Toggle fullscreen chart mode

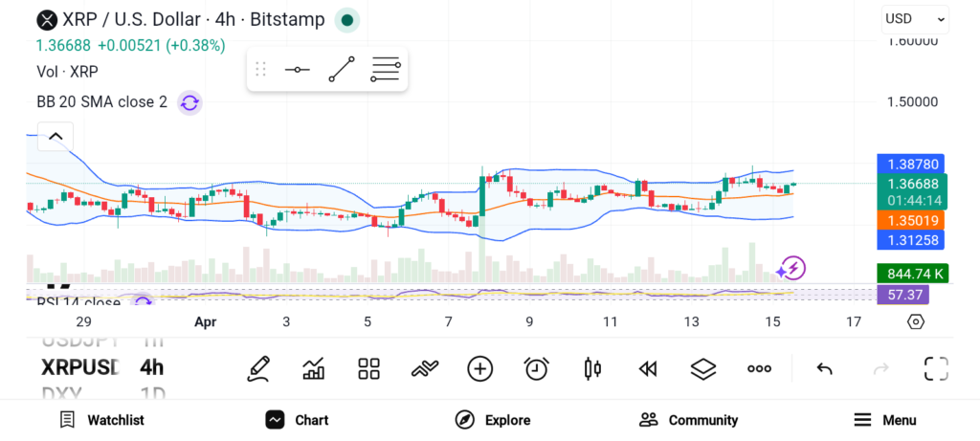pyautogui.click(x=936, y=368)
